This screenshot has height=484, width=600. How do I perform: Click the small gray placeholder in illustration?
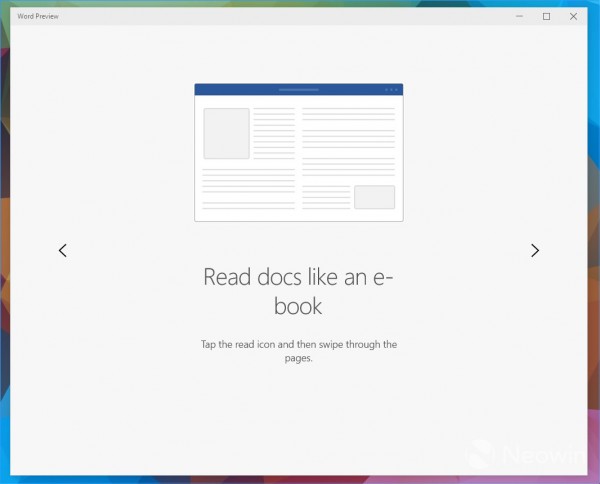tap(374, 197)
